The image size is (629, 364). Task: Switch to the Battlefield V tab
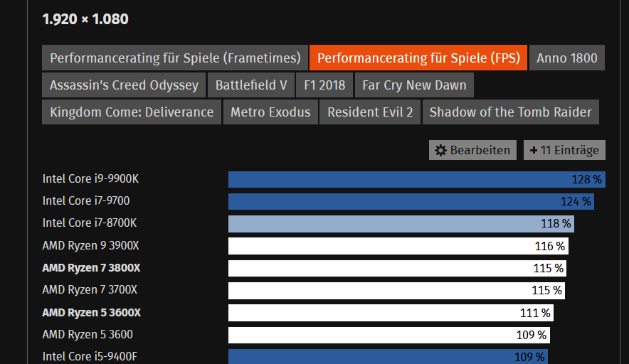click(251, 85)
